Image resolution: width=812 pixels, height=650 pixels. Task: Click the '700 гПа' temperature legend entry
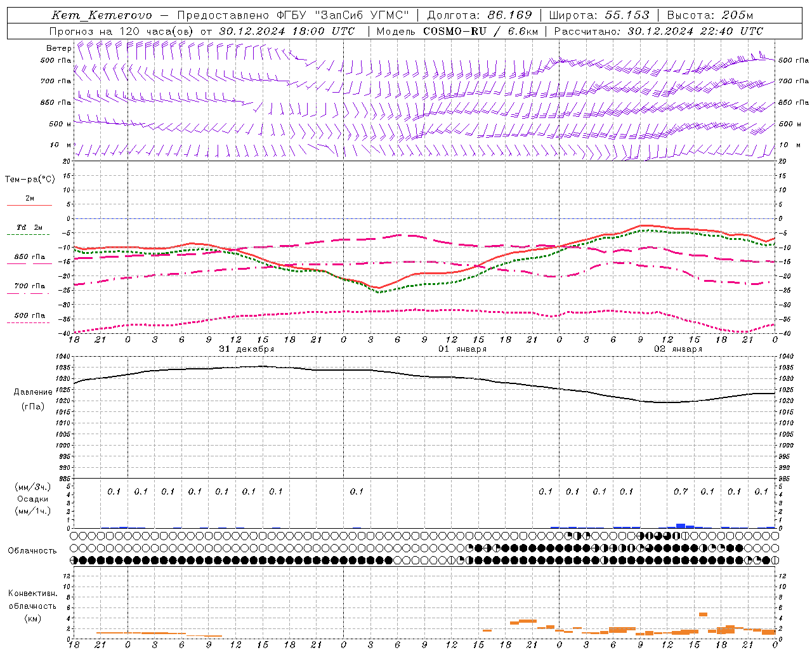pos(30,286)
